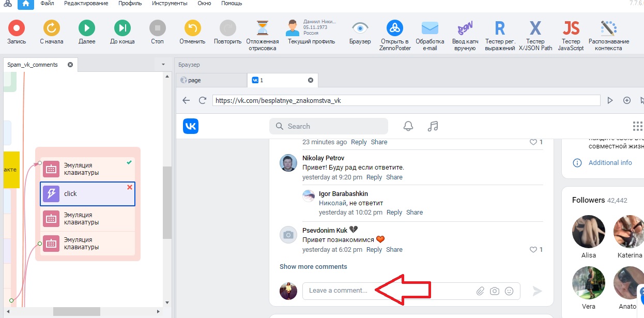Viewport: 644px width, 318px height.
Task: Go back in the embedded browser
Action: [187, 100]
